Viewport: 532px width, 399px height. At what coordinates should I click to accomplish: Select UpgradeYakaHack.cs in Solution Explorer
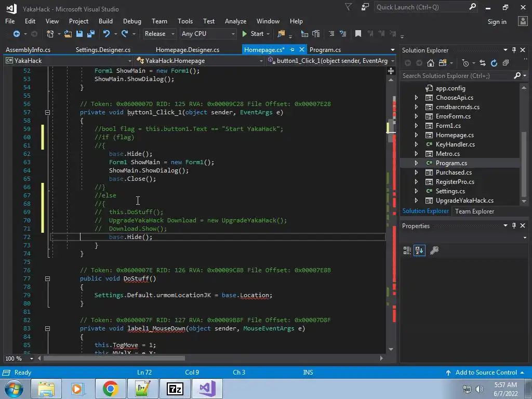click(x=464, y=201)
